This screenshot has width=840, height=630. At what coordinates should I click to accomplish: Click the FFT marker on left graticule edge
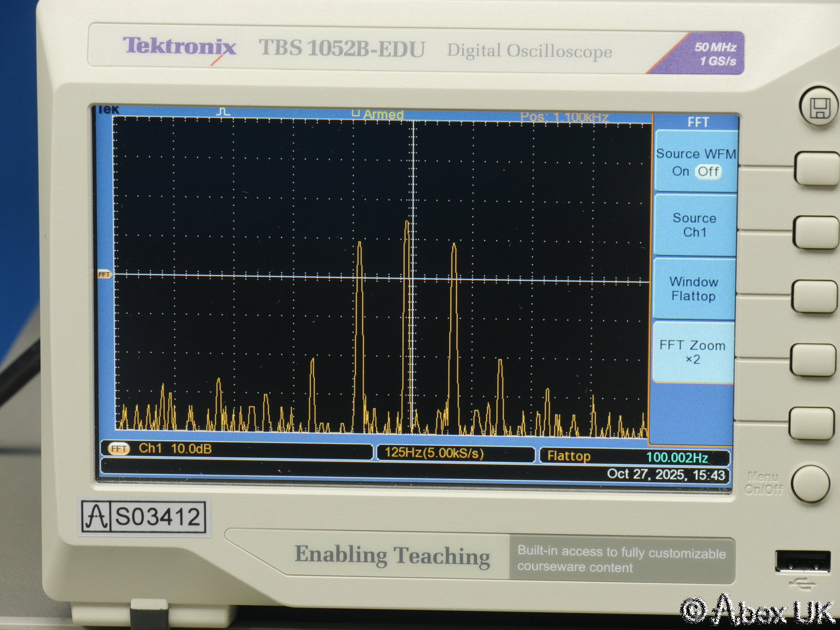click(x=104, y=274)
